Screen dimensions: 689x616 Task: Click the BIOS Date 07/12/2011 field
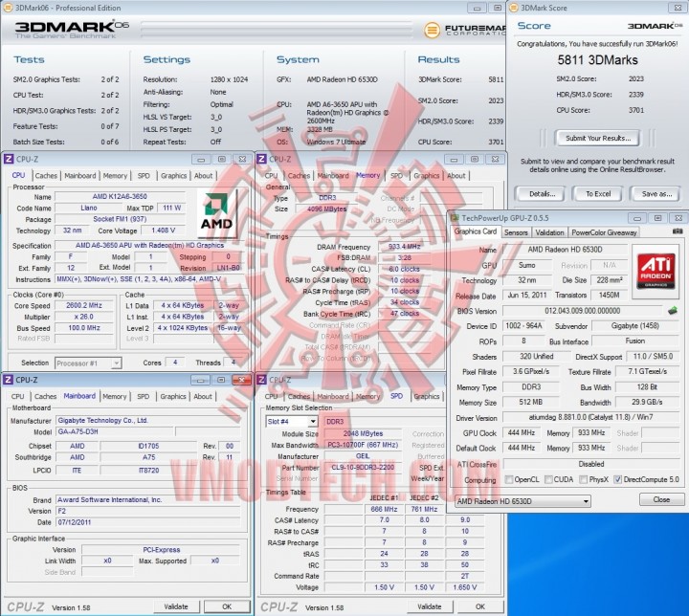[x=148, y=522]
